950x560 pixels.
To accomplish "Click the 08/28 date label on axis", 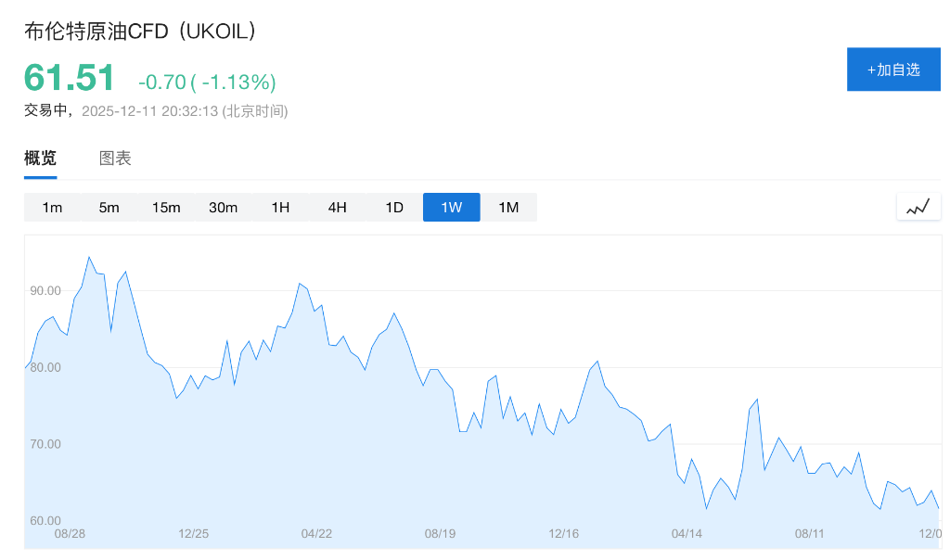I will [x=71, y=534].
